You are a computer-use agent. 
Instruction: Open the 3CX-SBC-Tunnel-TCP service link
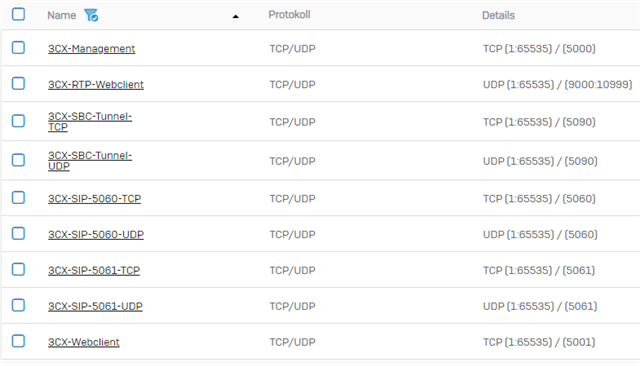[x=90, y=122]
